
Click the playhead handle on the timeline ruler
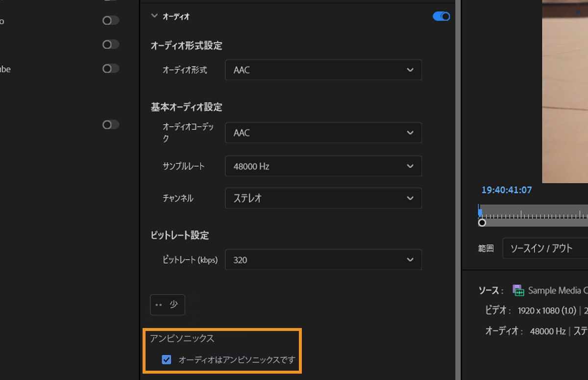479,211
